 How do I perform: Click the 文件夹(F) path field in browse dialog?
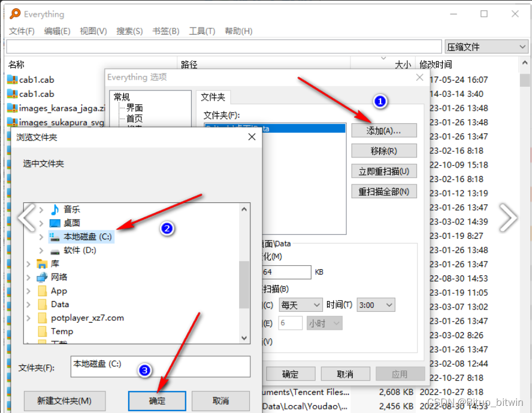pyautogui.click(x=160, y=366)
